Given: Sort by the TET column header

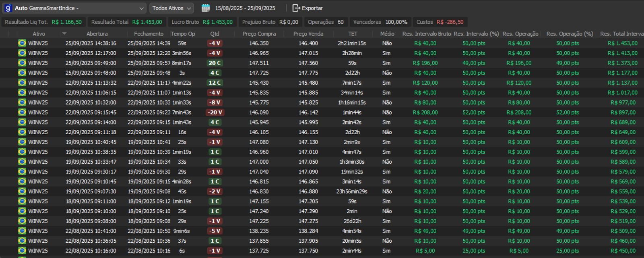Looking at the screenshot, I should click(353, 34).
